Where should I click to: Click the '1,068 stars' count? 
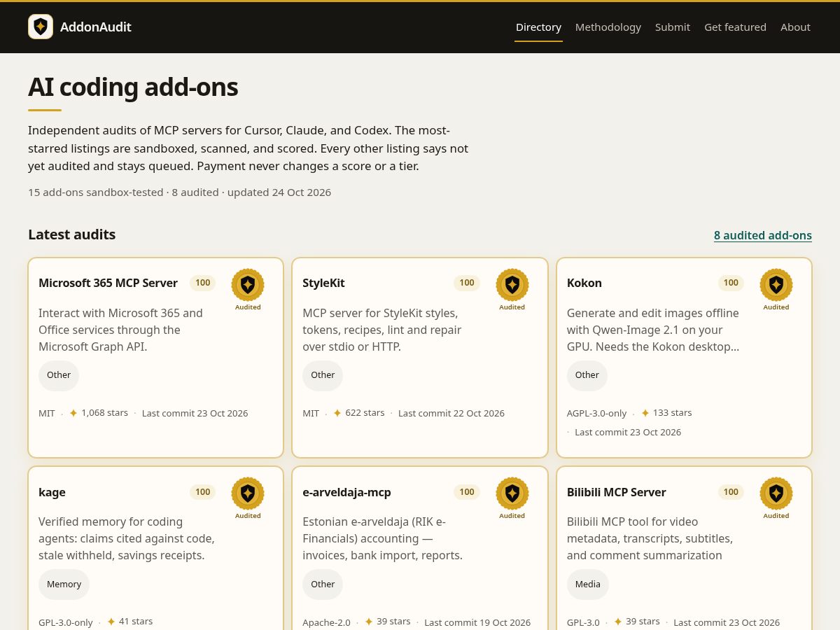(104, 413)
